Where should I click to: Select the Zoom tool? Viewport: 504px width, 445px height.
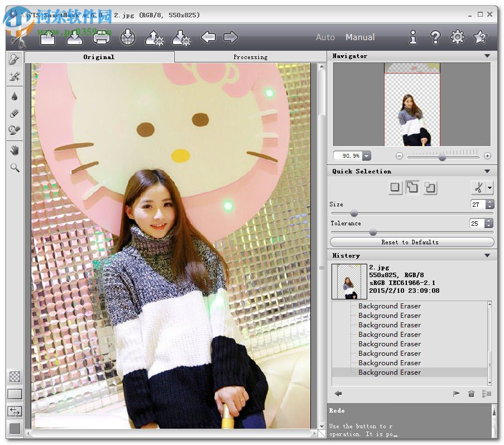click(14, 168)
